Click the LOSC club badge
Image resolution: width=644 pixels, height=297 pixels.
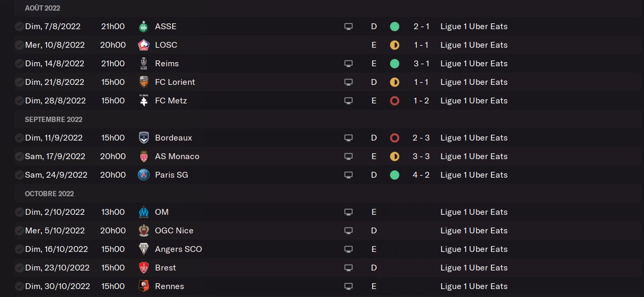click(x=143, y=45)
